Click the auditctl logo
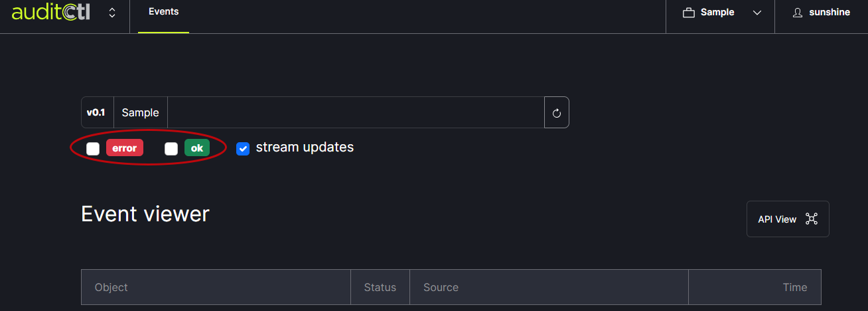The width and height of the screenshot is (868, 311). (x=50, y=12)
